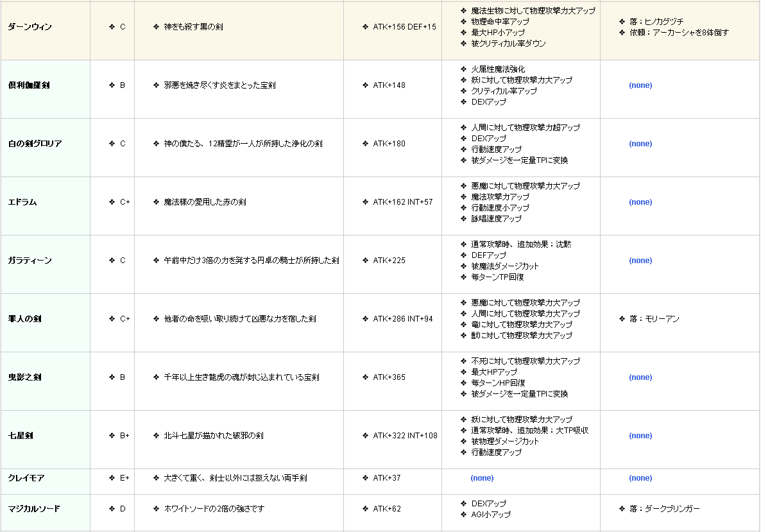Select the 白の剣グロリア item name

click(35, 144)
